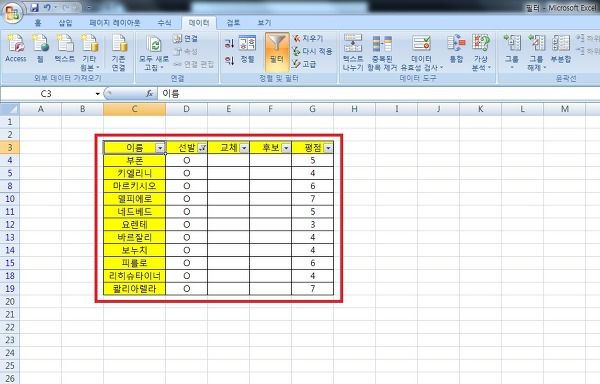Open the Sort (정렬) dialog

pos(248,49)
